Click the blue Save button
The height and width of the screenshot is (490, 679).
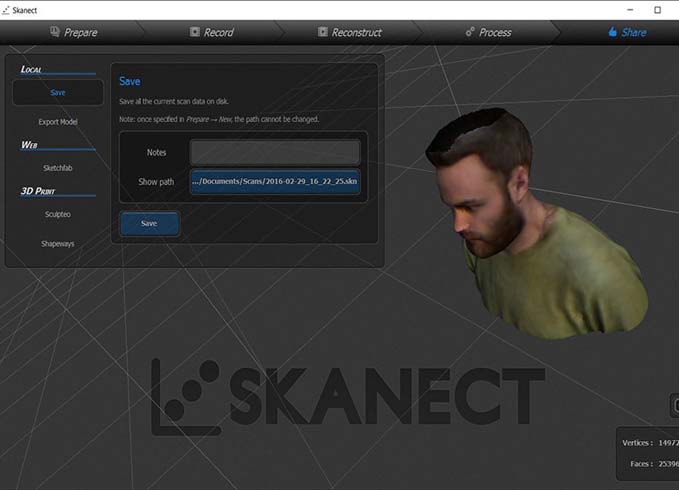pyautogui.click(x=149, y=223)
